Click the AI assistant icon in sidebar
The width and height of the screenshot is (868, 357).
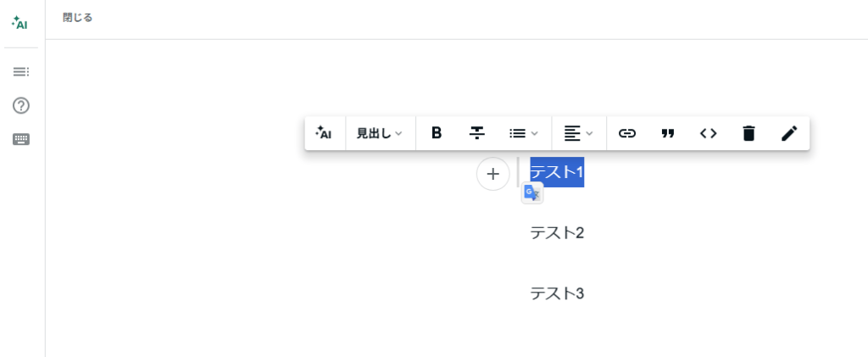pyautogui.click(x=20, y=22)
